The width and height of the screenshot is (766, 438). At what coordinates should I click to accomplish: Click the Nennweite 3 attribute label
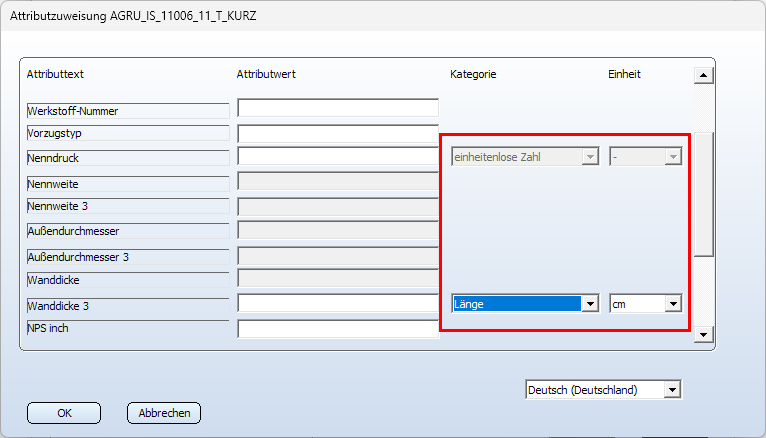[128, 206]
